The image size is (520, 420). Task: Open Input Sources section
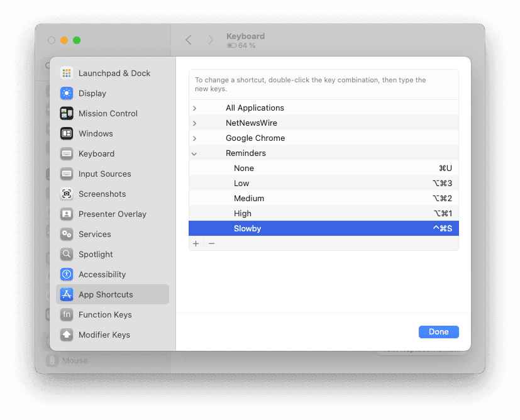104,174
